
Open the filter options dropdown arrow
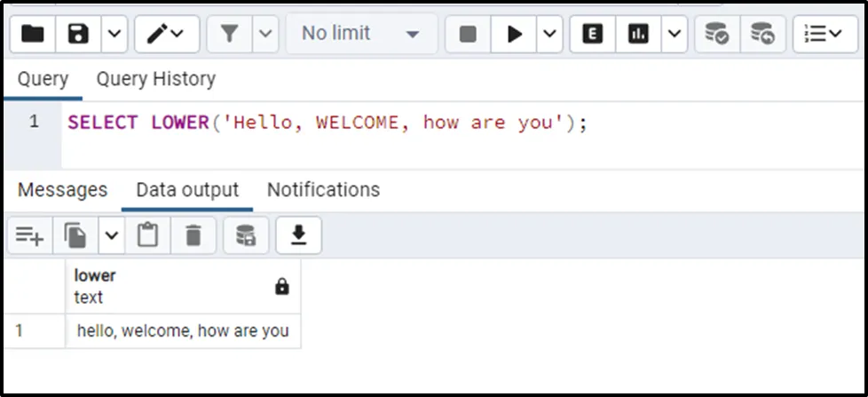[265, 35]
